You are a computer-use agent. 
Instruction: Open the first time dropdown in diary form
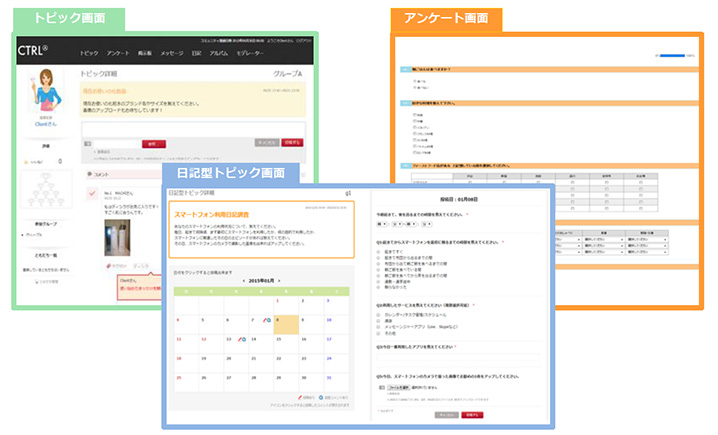tap(383, 225)
